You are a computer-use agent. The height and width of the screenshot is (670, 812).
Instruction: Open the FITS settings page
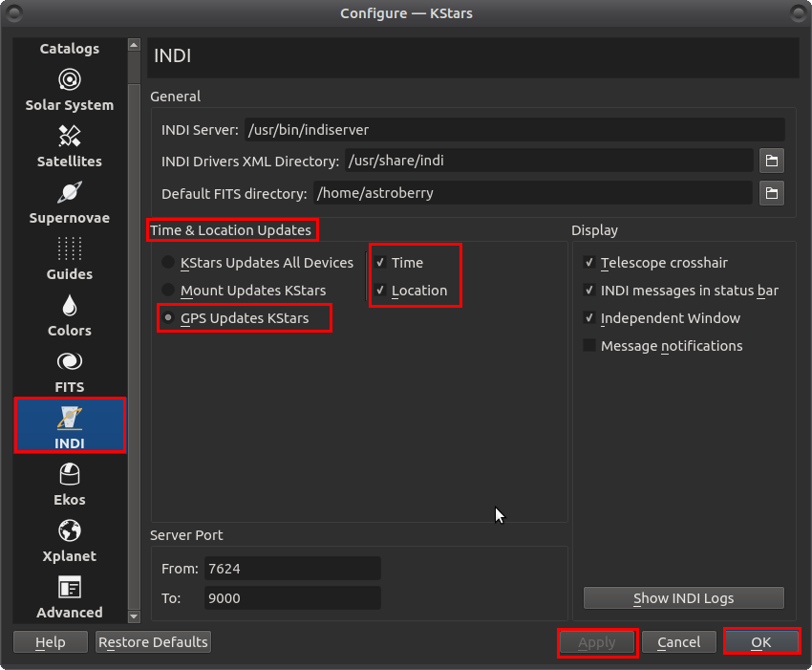tap(69, 373)
